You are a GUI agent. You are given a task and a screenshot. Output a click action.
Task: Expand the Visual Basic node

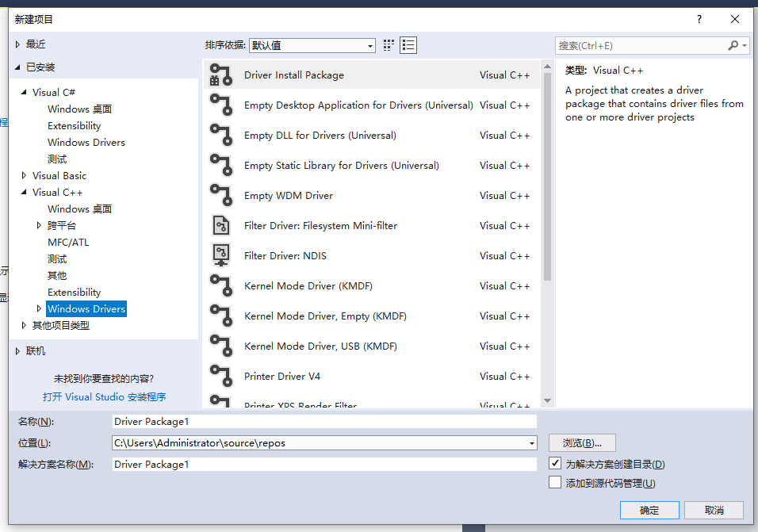pyautogui.click(x=24, y=175)
